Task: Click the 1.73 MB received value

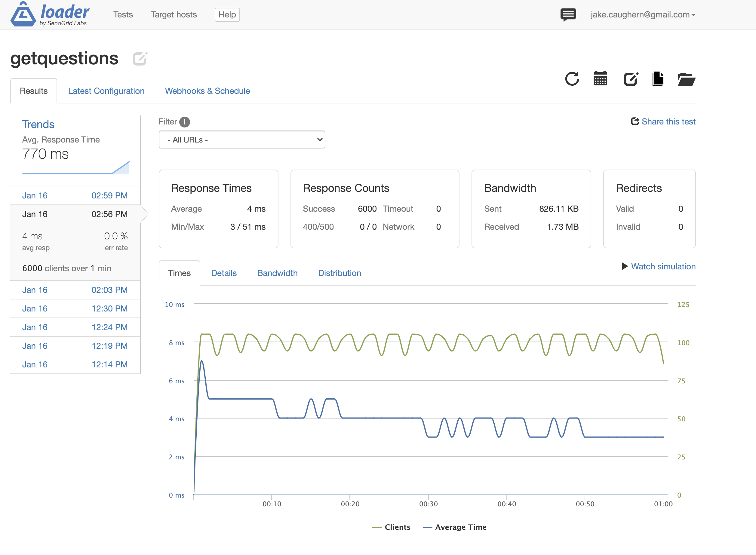Action: click(563, 227)
